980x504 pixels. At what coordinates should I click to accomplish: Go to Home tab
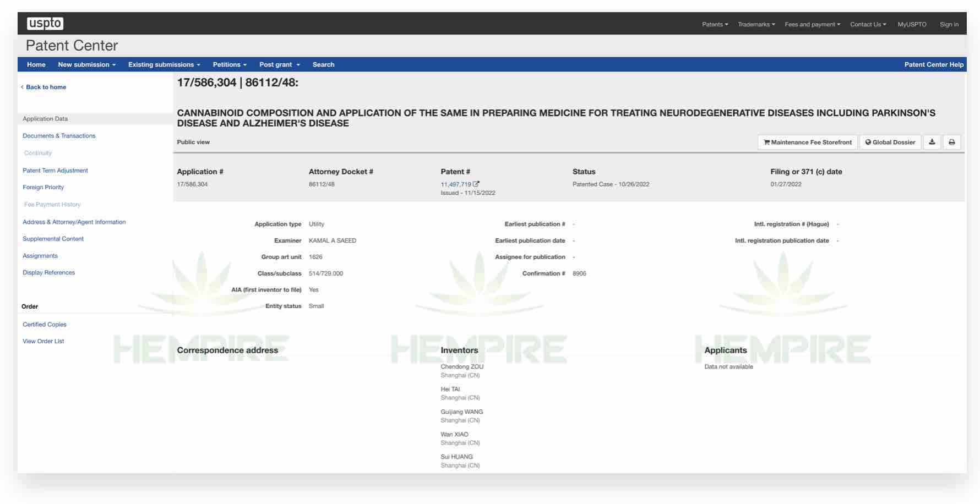36,64
